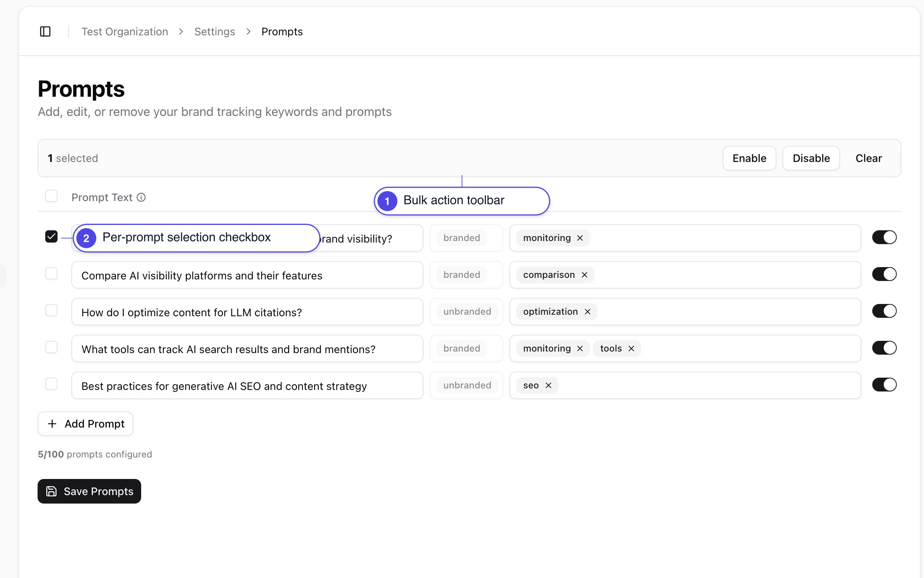Click the disk icon on Save Prompts
The width and height of the screenshot is (924, 578).
[51, 491]
